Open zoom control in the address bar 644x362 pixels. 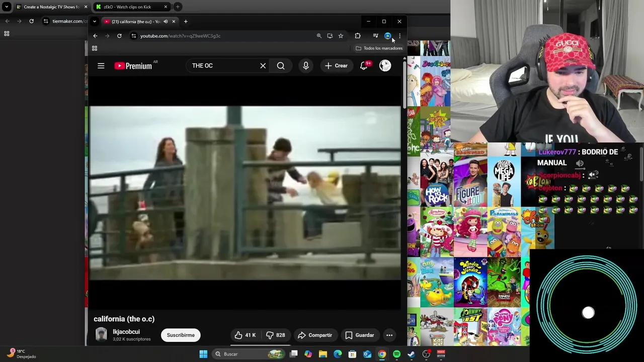pos(319,36)
